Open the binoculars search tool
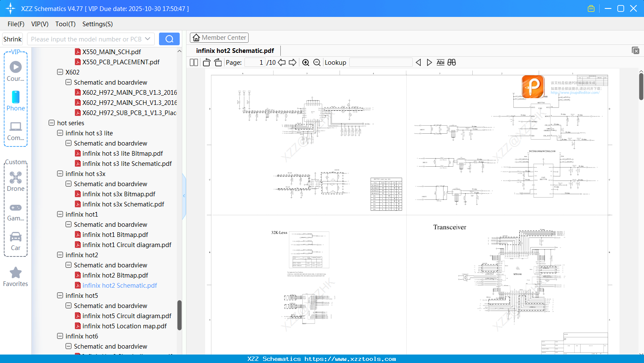Viewport: 644px width, 363px height. 451,62
